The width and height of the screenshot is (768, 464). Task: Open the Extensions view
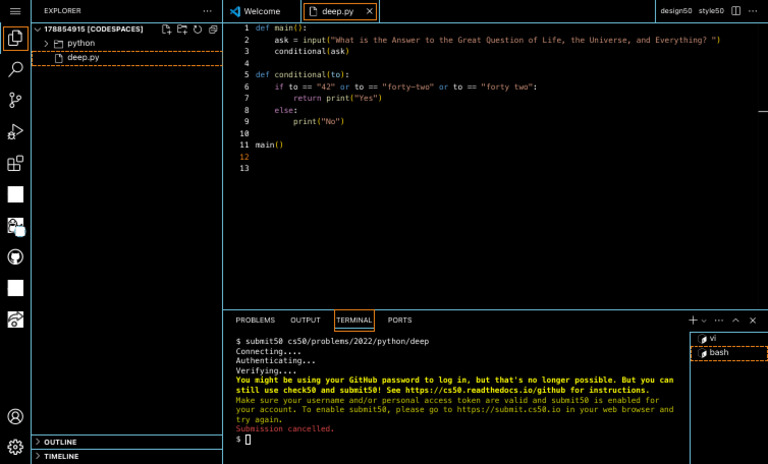[15, 163]
